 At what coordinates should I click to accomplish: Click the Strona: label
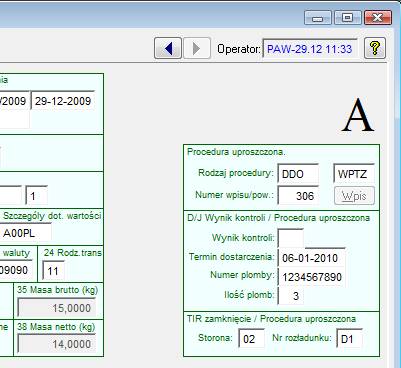click(215, 338)
